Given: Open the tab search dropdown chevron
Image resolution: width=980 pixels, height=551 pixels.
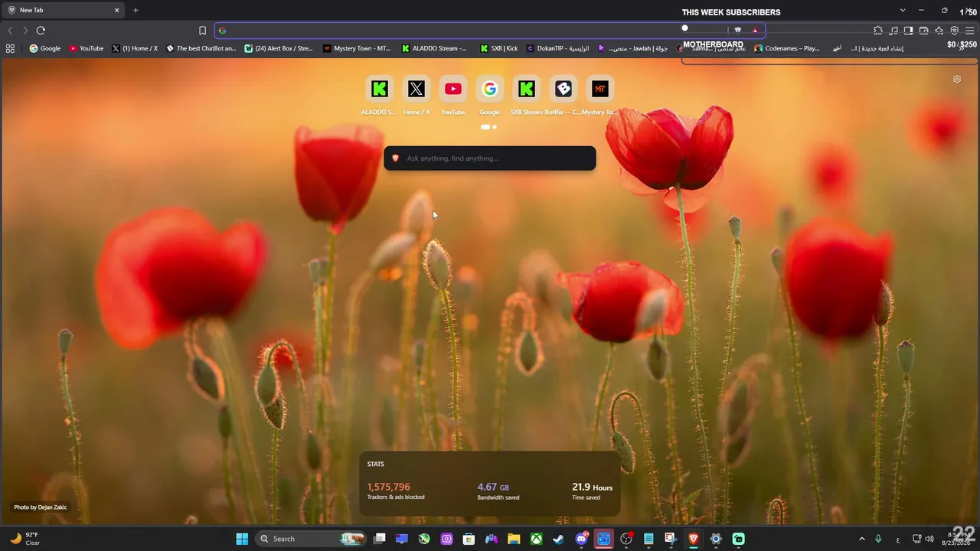Looking at the screenshot, I should [903, 10].
